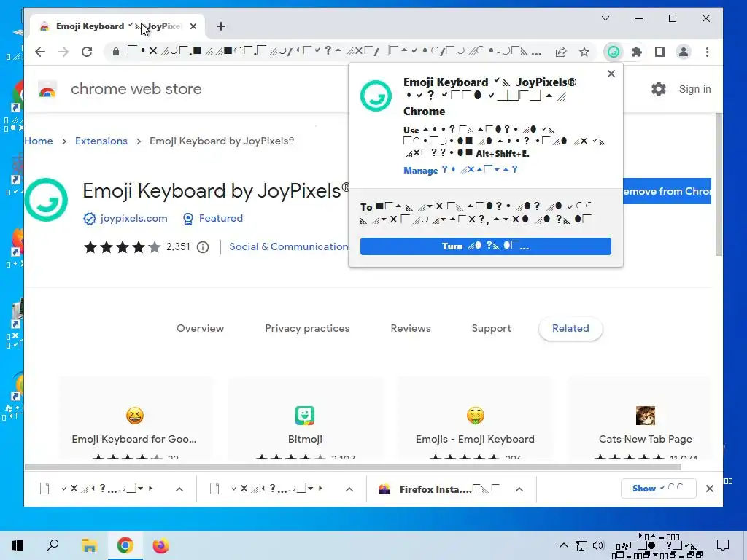
Task: Go to the Home breadcrumb
Action: (x=39, y=141)
